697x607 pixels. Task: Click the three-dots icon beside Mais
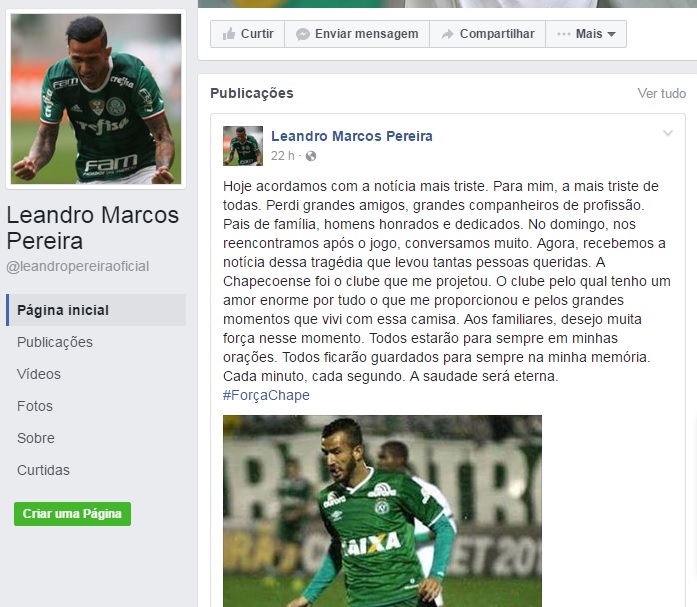pyautogui.click(x=564, y=34)
